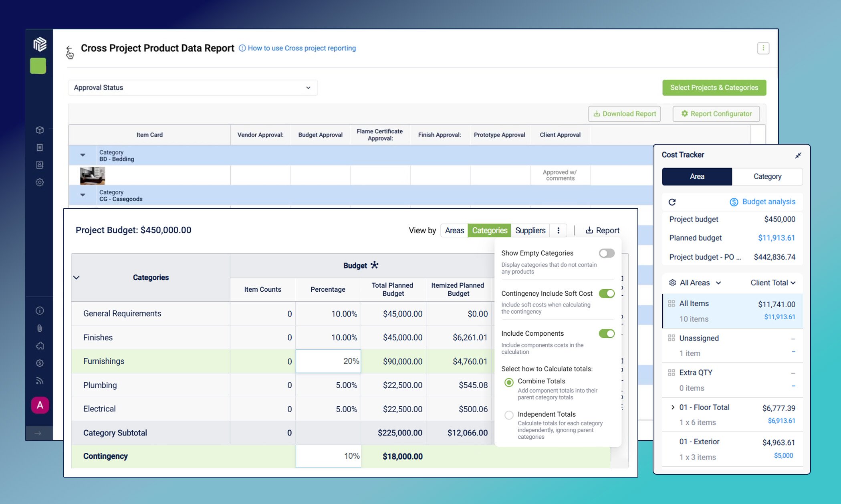Click the refresh icon in Cost Tracker
The image size is (841, 504).
coord(672,202)
